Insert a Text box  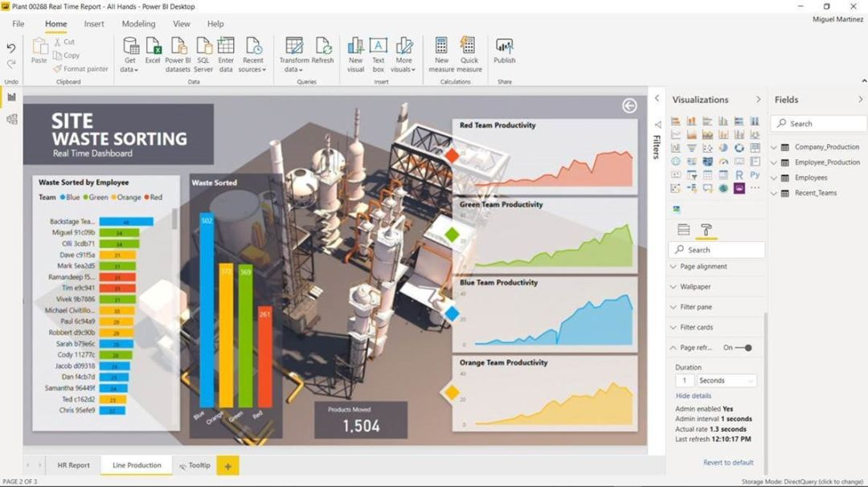tap(378, 55)
